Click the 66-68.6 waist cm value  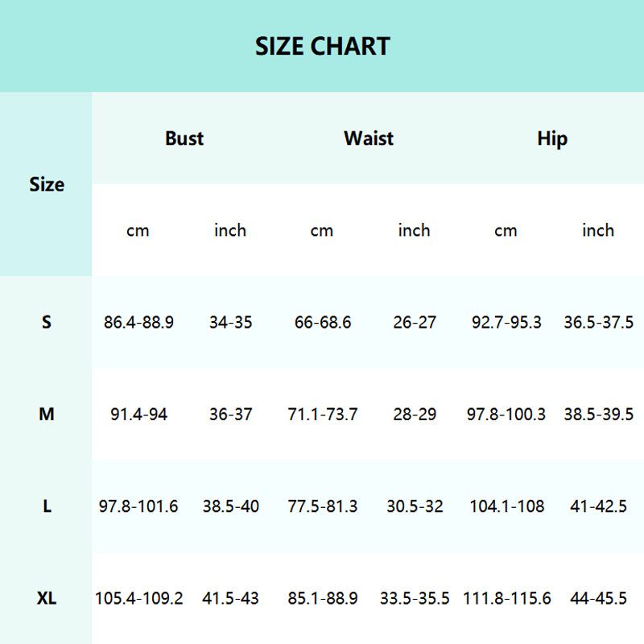pos(322,322)
